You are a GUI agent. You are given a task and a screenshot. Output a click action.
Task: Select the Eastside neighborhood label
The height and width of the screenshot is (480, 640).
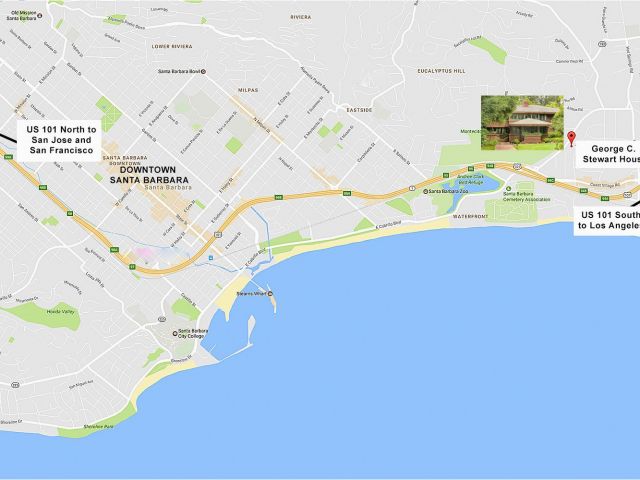(359, 110)
